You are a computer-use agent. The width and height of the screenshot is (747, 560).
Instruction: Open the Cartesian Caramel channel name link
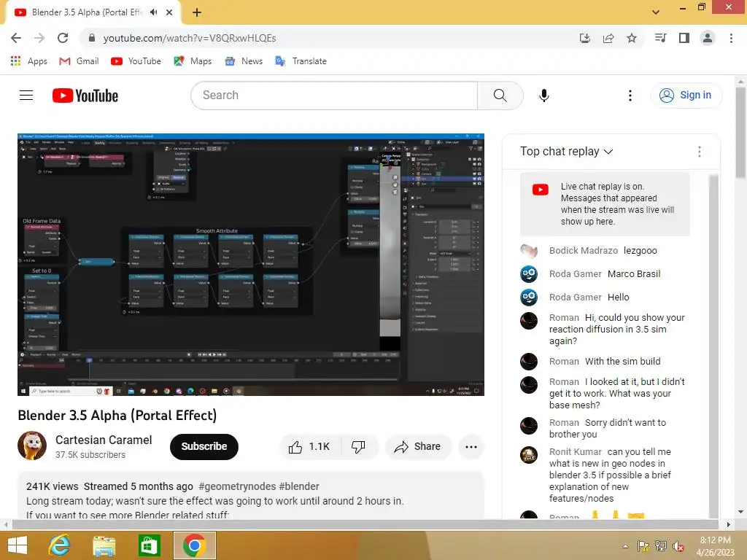click(104, 440)
